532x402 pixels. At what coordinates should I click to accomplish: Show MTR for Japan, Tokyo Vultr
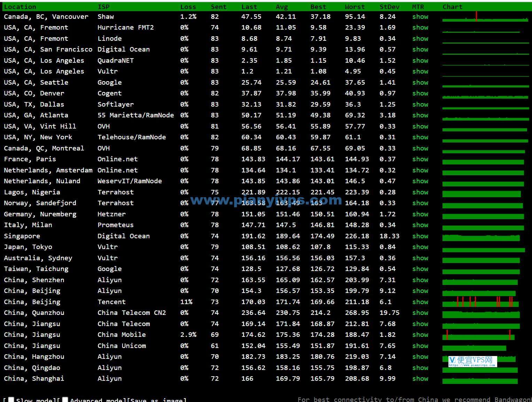tap(420, 247)
